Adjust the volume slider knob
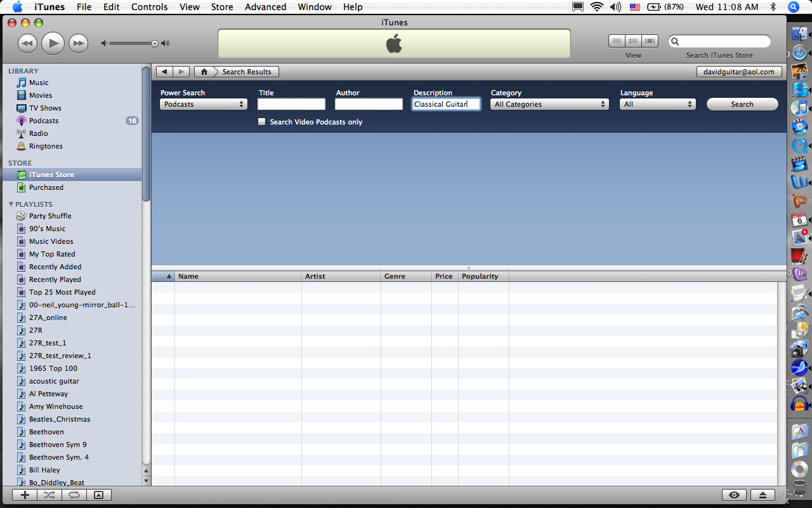 (x=154, y=44)
